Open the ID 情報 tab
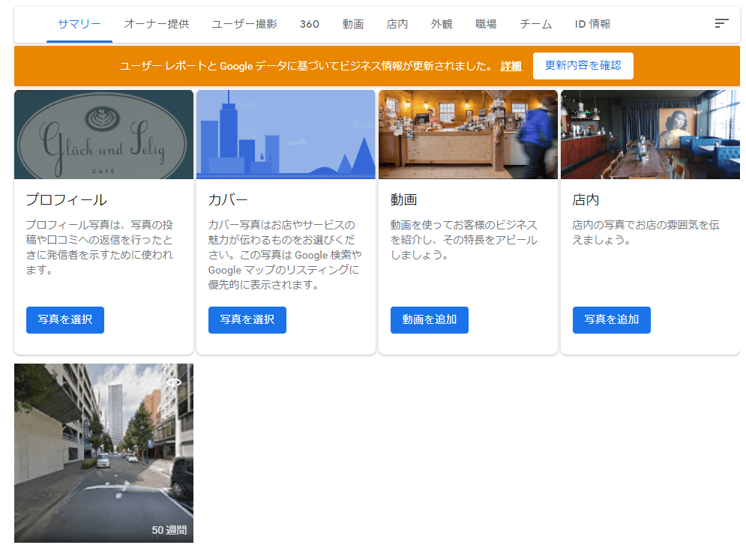746x560 pixels. (x=592, y=23)
